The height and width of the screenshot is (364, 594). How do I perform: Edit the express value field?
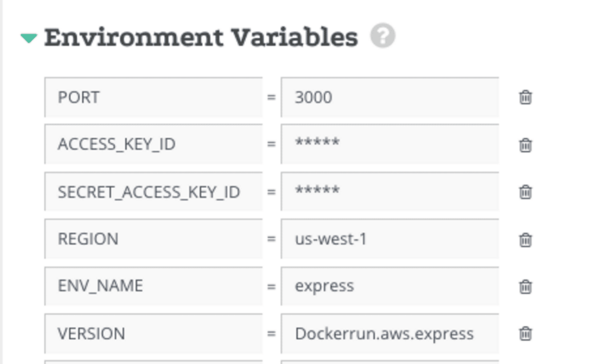point(390,286)
